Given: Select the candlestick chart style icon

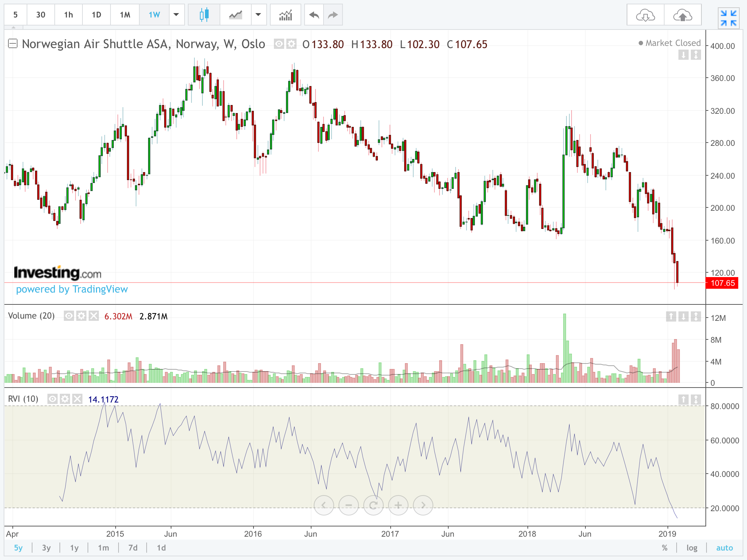Looking at the screenshot, I should [204, 15].
